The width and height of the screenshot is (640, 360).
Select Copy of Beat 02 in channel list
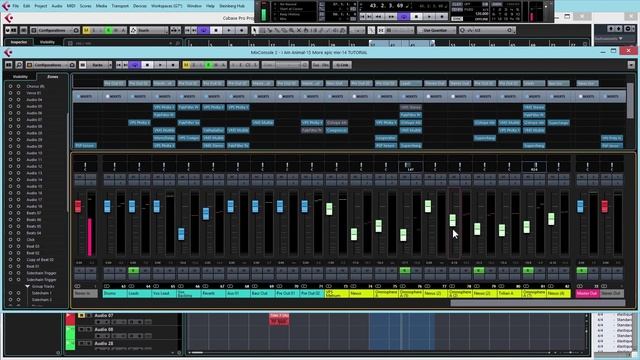point(40,260)
